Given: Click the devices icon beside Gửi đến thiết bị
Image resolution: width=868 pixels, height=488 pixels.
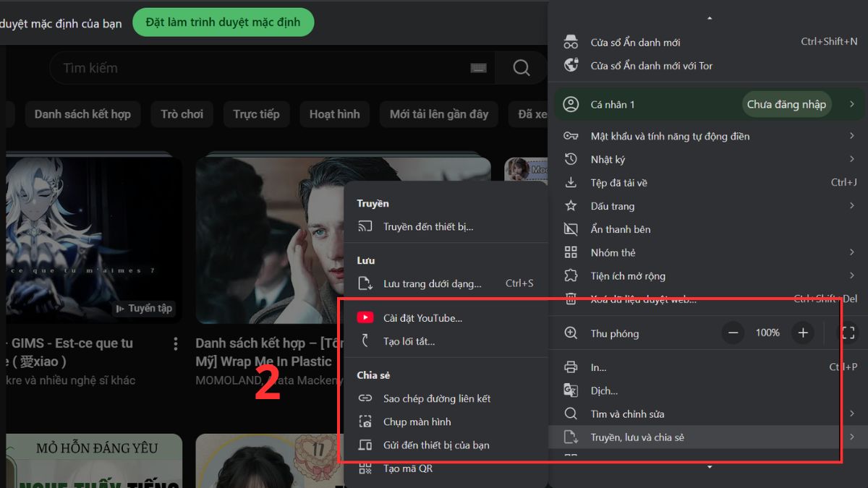Looking at the screenshot, I should tap(365, 445).
